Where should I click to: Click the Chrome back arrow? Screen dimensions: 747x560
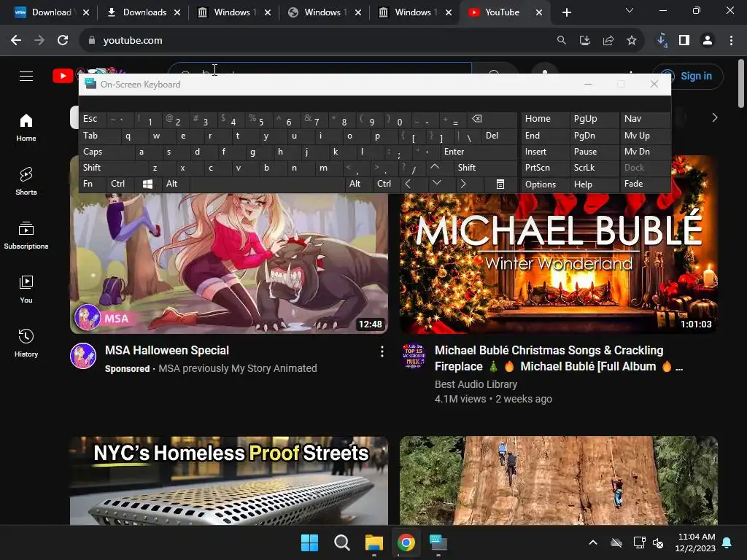16,41
